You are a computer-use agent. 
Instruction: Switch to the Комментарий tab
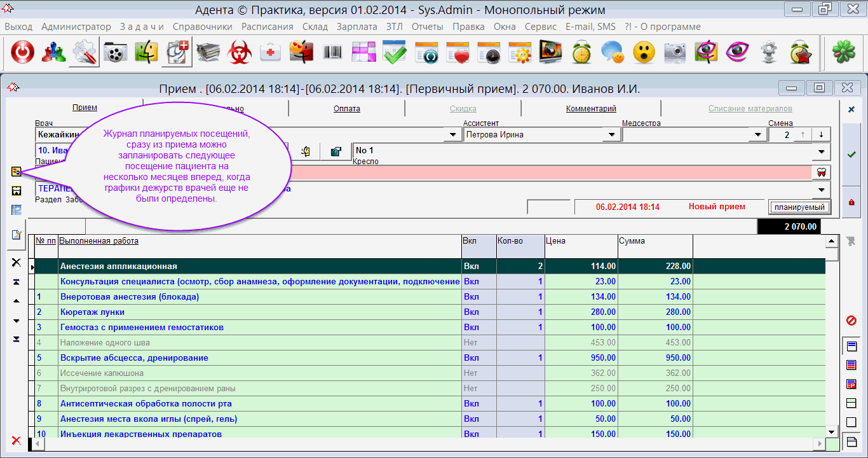[x=591, y=109]
